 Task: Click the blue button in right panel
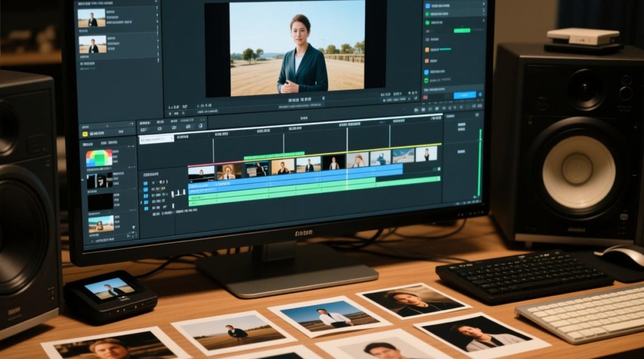click(465, 95)
